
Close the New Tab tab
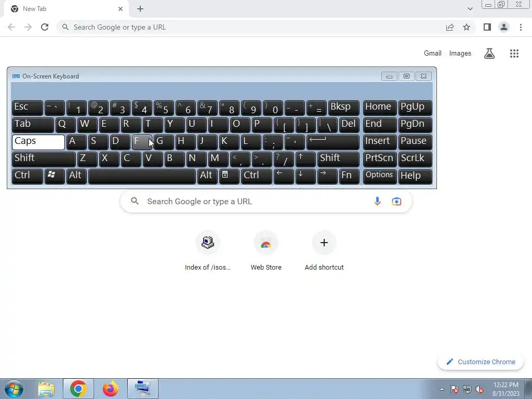point(121,9)
